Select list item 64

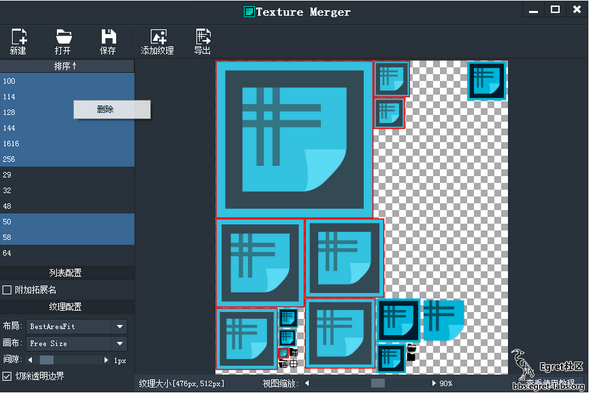click(x=67, y=253)
